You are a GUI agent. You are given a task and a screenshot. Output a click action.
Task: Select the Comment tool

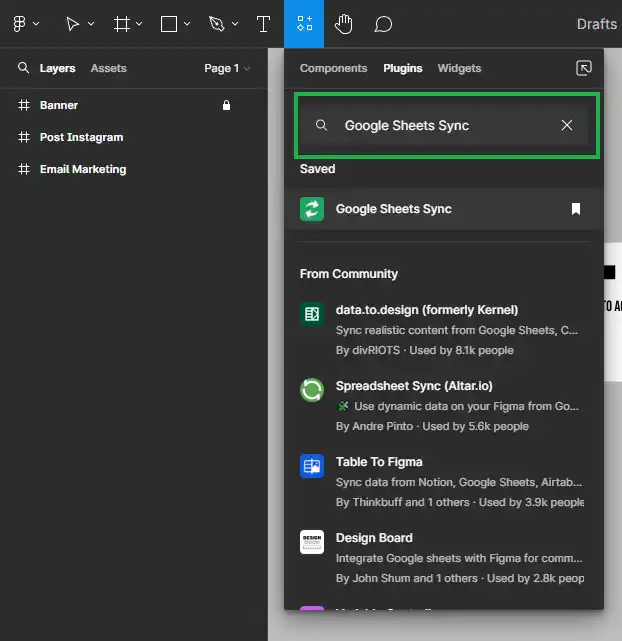[x=382, y=24]
